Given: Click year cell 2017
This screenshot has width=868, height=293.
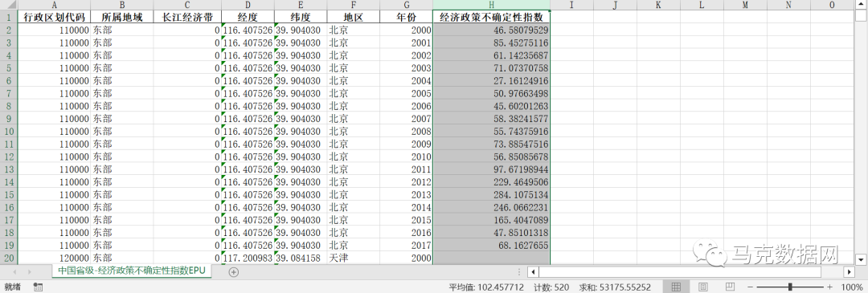Looking at the screenshot, I should 407,245.
